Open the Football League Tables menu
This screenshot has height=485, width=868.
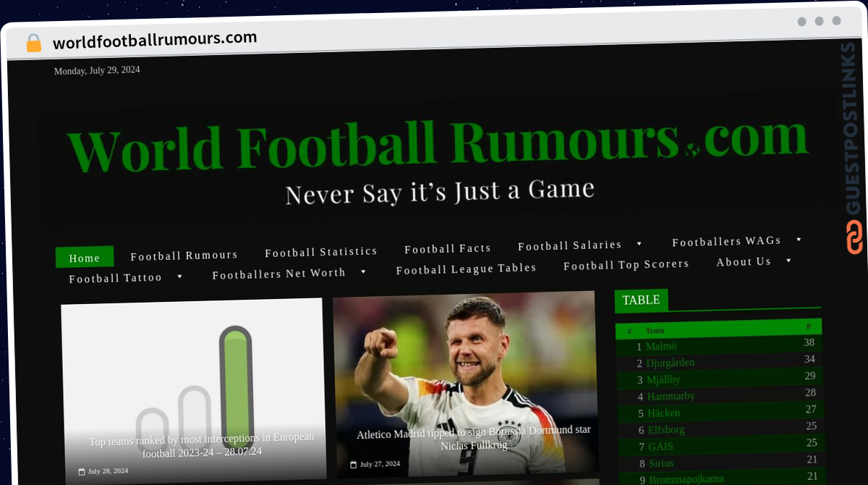point(467,269)
